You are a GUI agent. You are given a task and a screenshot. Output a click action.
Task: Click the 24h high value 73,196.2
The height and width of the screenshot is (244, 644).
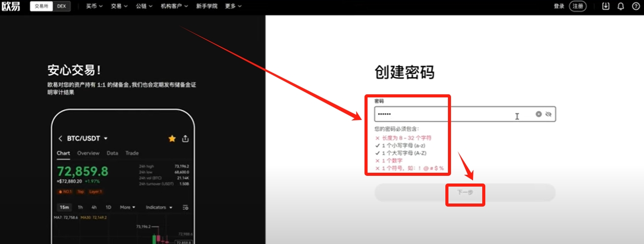coord(182,166)
